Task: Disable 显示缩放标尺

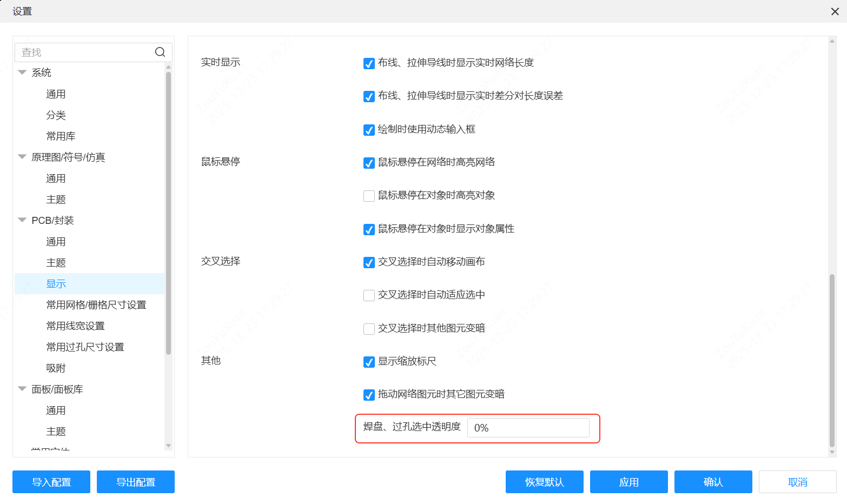Action: [x=368, y=362]
